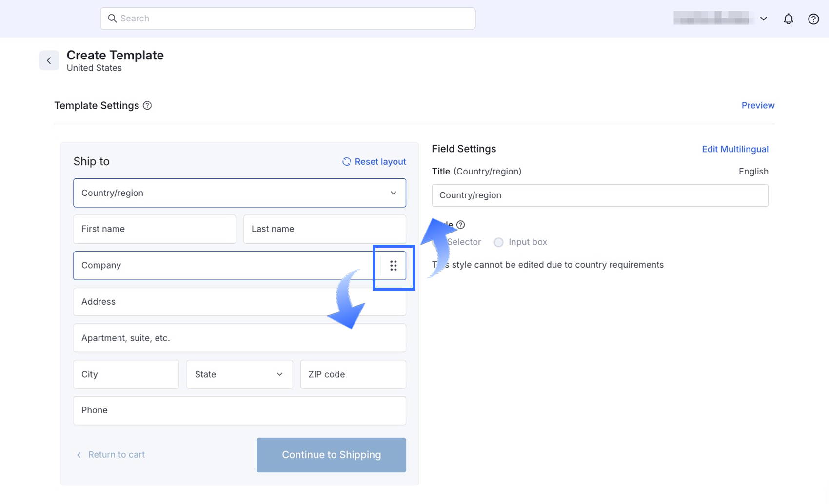Open the help question mark icon
The image size is (829, 504).
[813, 19]
